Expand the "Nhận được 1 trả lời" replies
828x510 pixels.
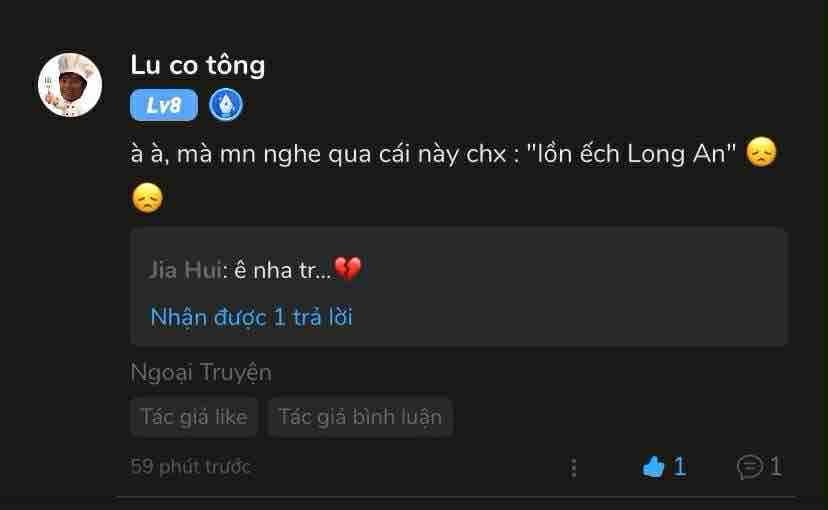251,317
